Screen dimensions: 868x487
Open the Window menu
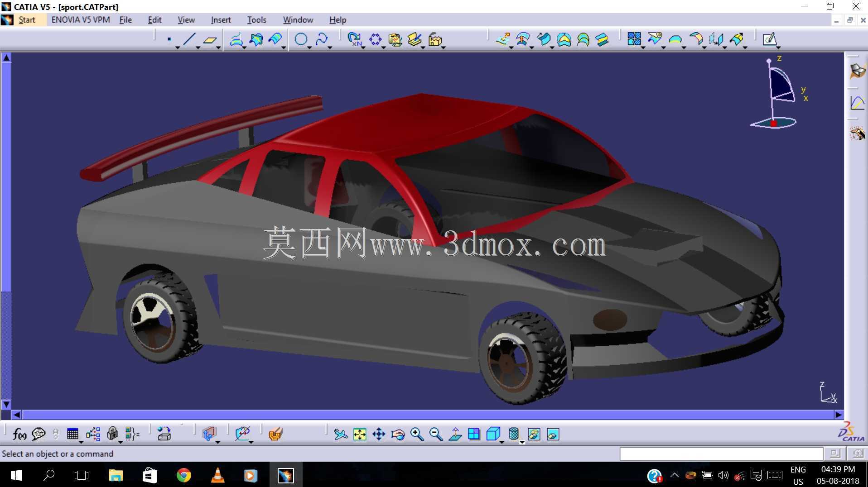click(298, 20)
